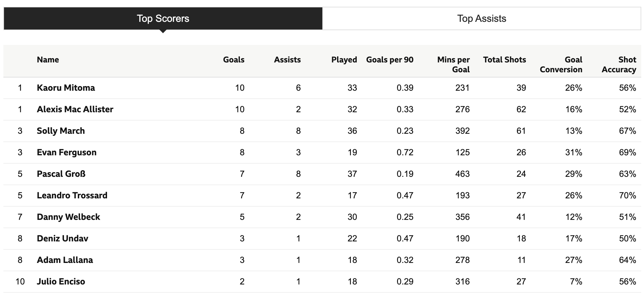Click the Goals per 90 column header
This screenshot has width=644, height=294.
[390, 60]
